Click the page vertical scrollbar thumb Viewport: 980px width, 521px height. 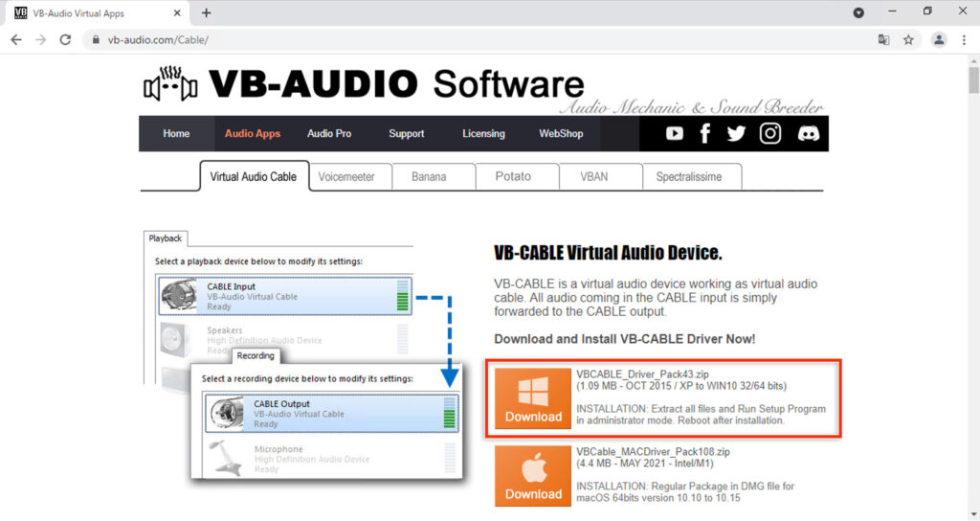(973, 80)
